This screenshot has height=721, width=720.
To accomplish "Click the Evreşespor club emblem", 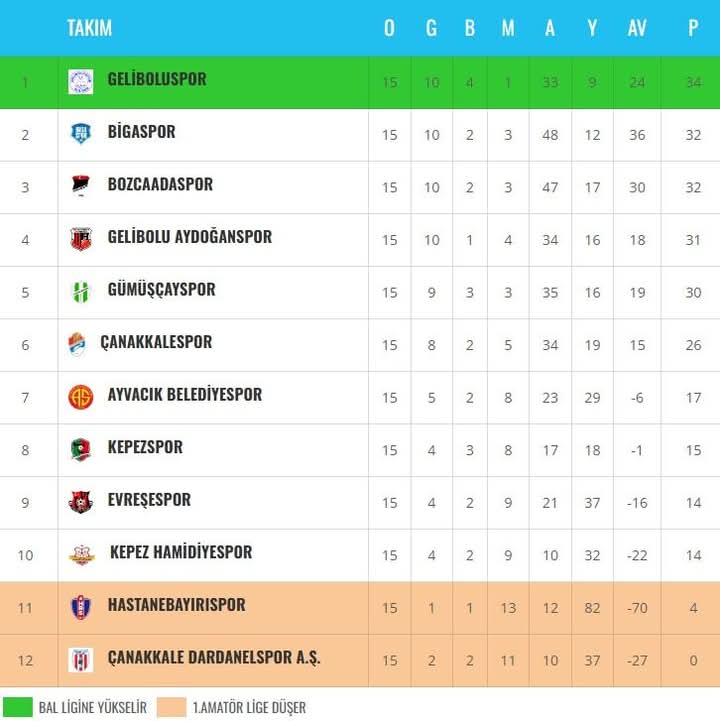I will (x=80, y=502).
